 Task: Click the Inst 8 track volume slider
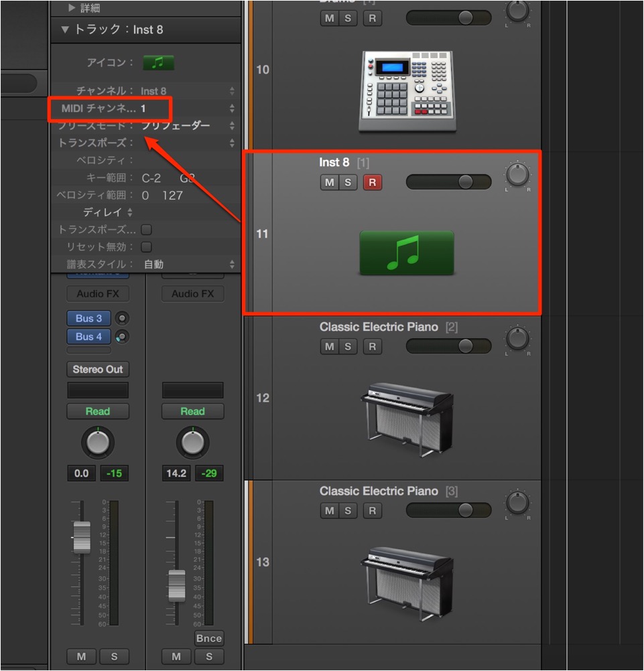coord(448,182)
